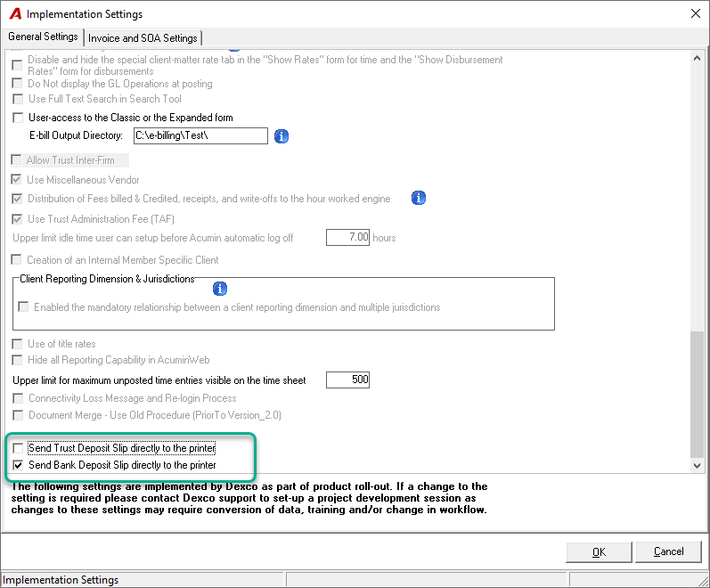Viewport: 710px width, 588px height.
Task: Click the 'Upper limit idle time user can setup' label
Action: pyautogui.click(x=153, y=238)
